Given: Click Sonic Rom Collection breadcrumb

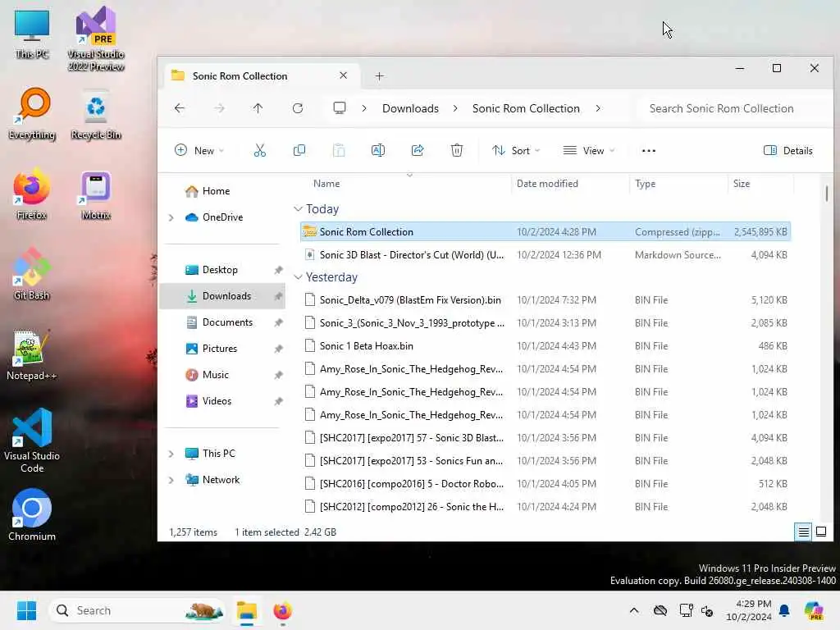Looking at the screenshot, I should click(526, 108).
